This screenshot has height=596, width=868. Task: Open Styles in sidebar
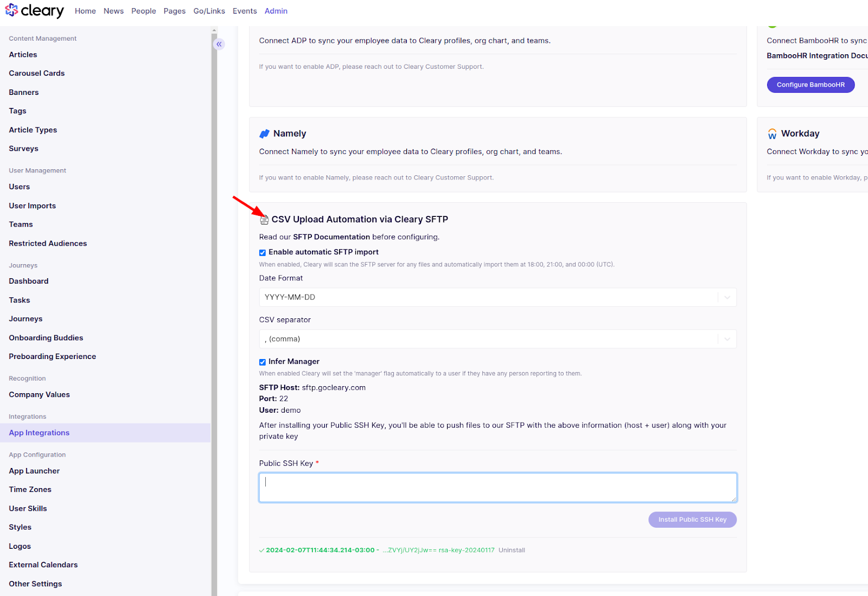click(x=20, y=527)
